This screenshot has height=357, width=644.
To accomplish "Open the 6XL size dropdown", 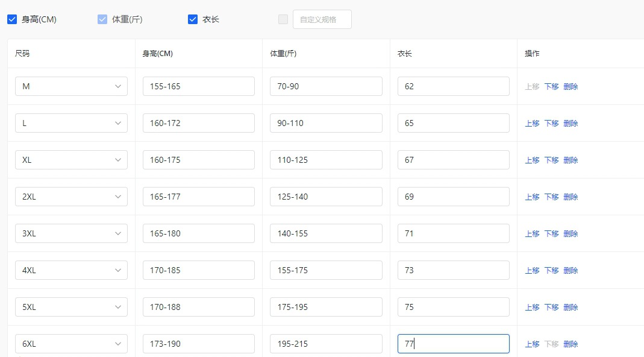I will [x=71, y=344].
